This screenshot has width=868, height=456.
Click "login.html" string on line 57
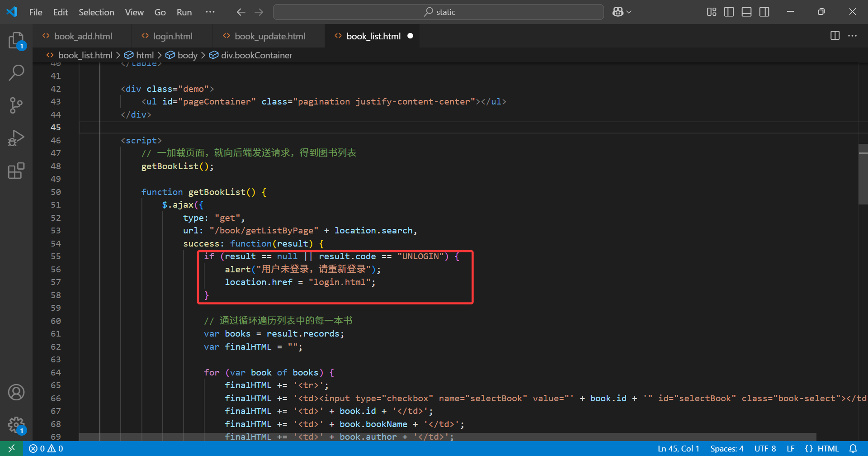340,282
